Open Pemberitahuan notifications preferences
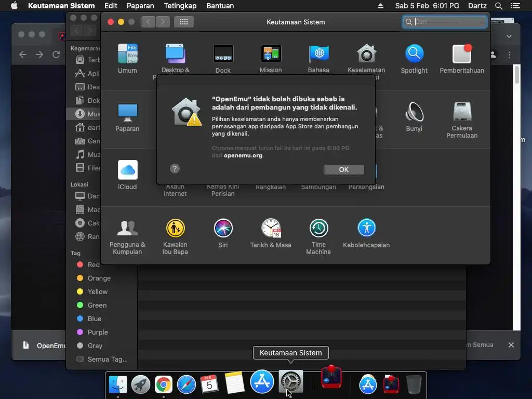The height and width of the screenshot is (399, 532). pos(462,58)
